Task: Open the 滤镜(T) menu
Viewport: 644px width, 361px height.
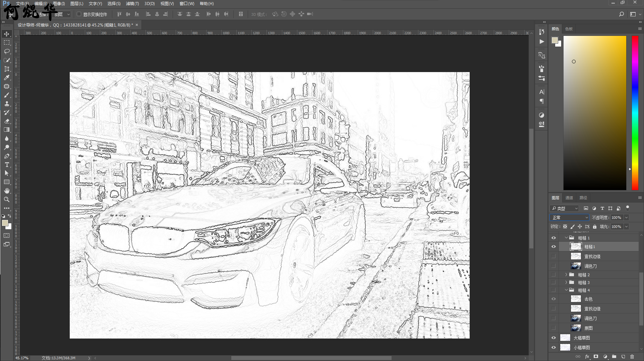Action: (132, 4)
